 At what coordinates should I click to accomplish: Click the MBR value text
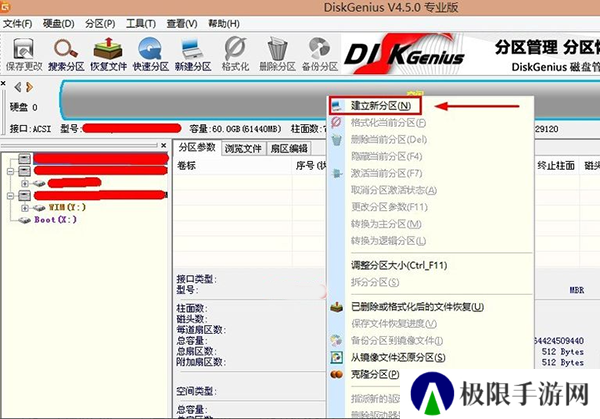pos(577,290)
